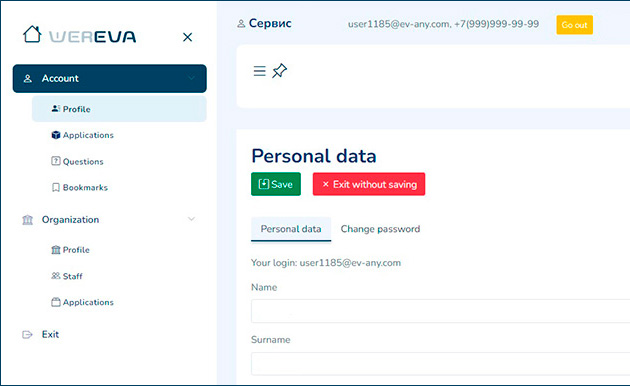Open Applications under Account

click(83, 135)
